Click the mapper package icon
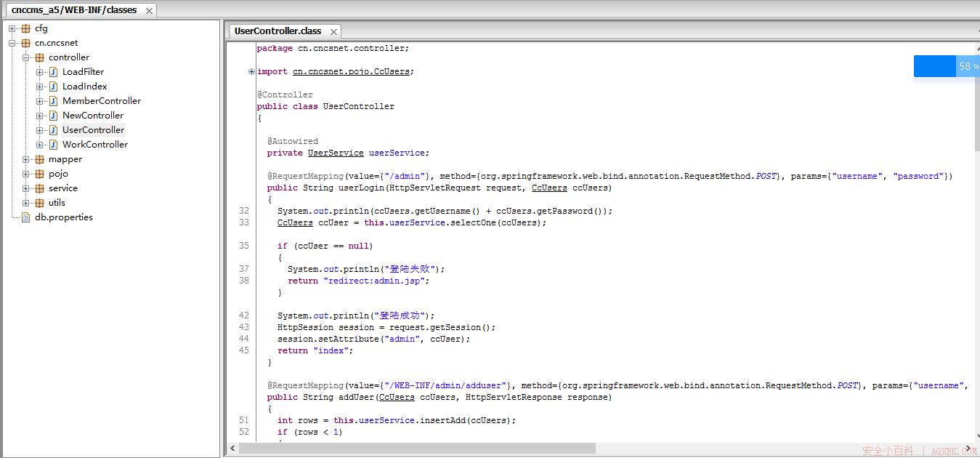980x458 pixels. pyautogui.click(x=40, y=159)
